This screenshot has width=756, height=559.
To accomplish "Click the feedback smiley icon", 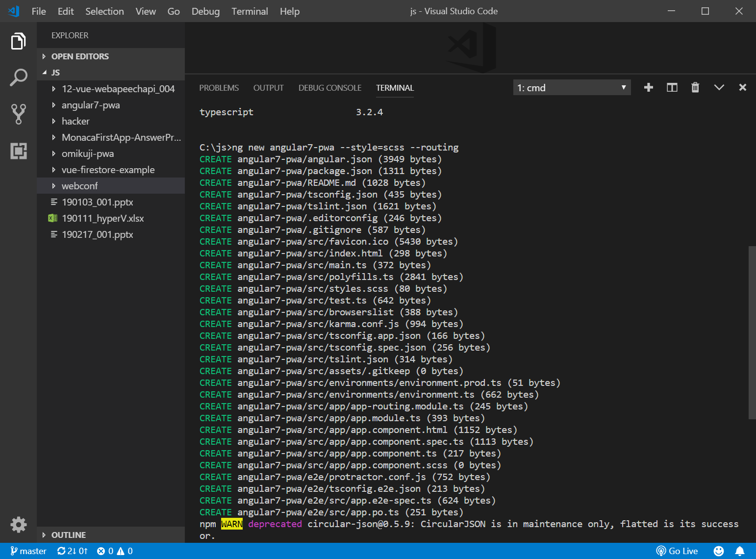I will click(718, 551).
